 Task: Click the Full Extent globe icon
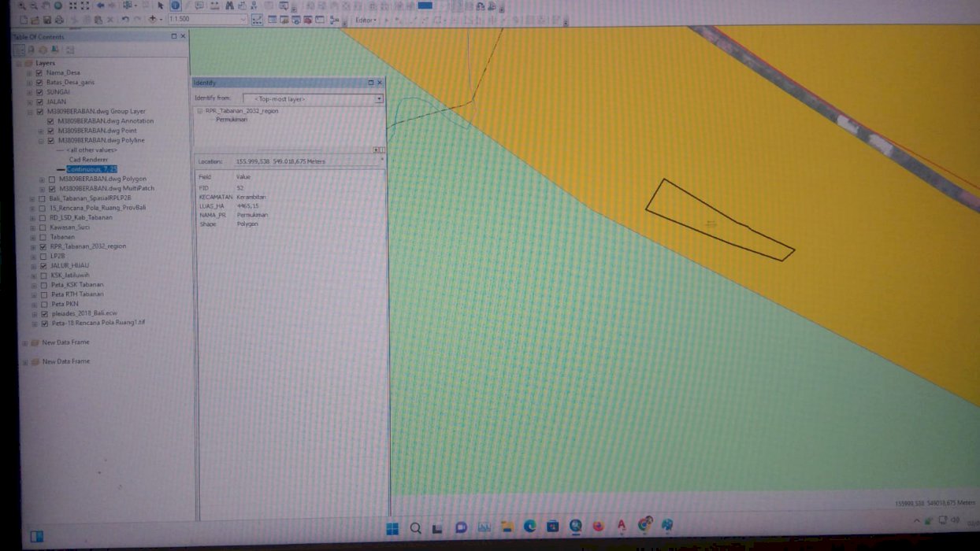click(x=58, y=6)
